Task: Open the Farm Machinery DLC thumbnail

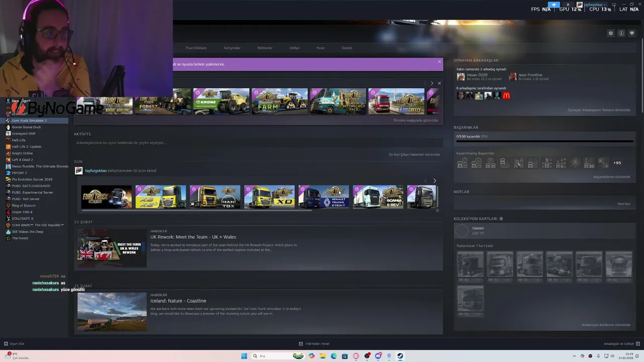Action: pos(280,102)
